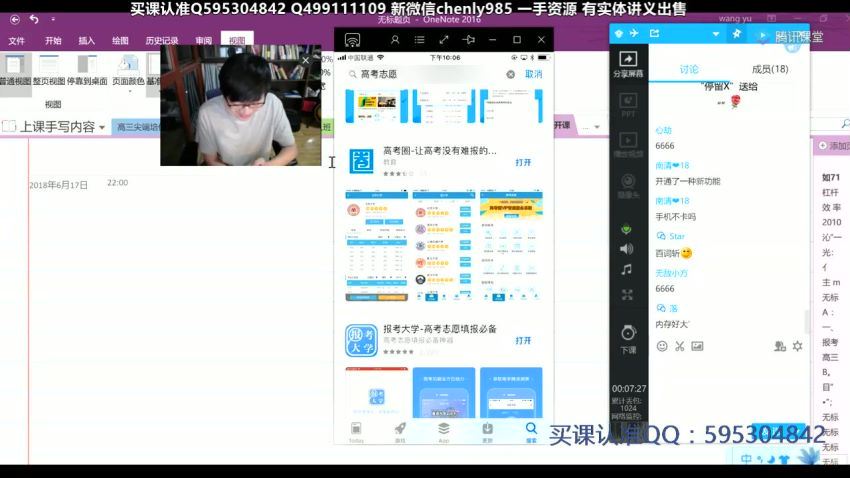Open the 高三尖端培 section tab

pyautogui.click(x=137, y=127)
